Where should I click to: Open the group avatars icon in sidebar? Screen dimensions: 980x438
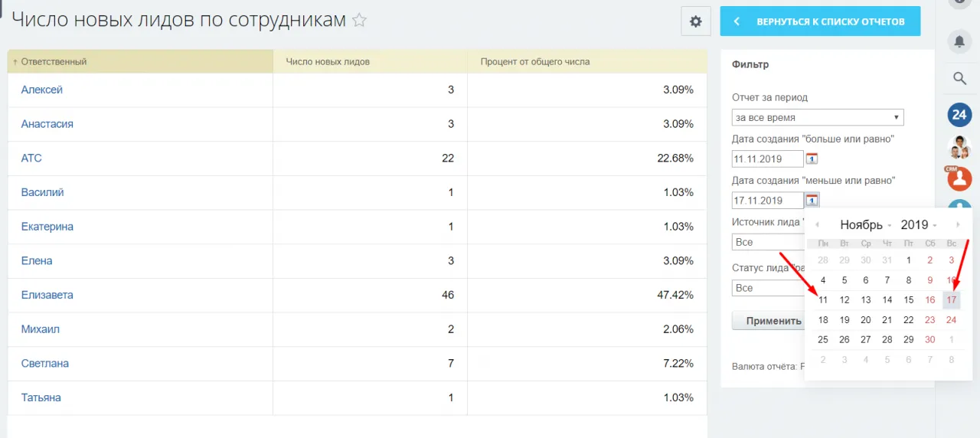[959, 146]
